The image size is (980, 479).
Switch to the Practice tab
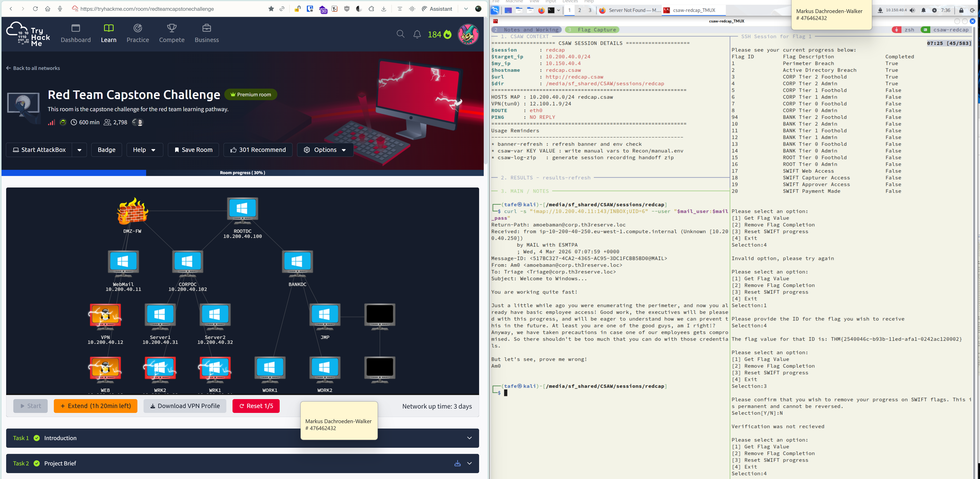click(138, 34)
